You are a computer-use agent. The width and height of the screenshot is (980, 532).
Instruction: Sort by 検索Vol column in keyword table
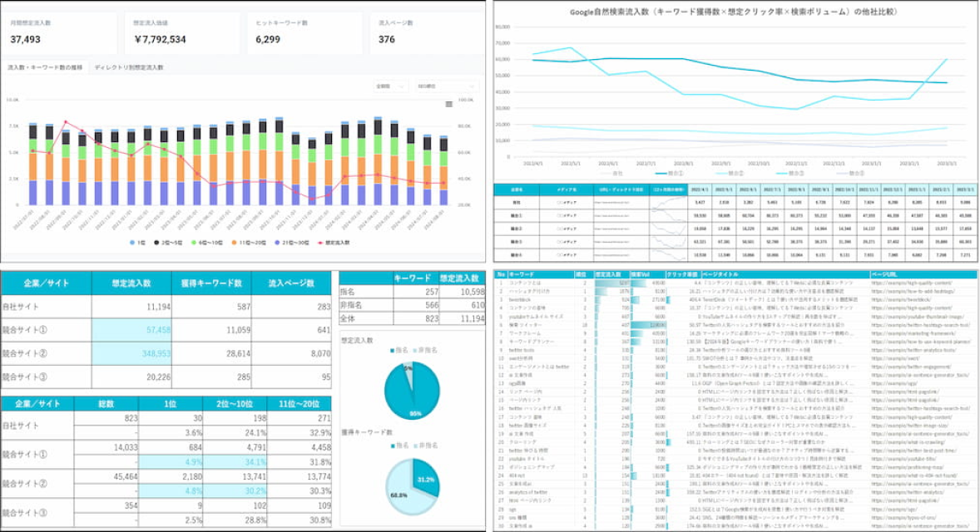pyautogui.click(x=641, y=273)
